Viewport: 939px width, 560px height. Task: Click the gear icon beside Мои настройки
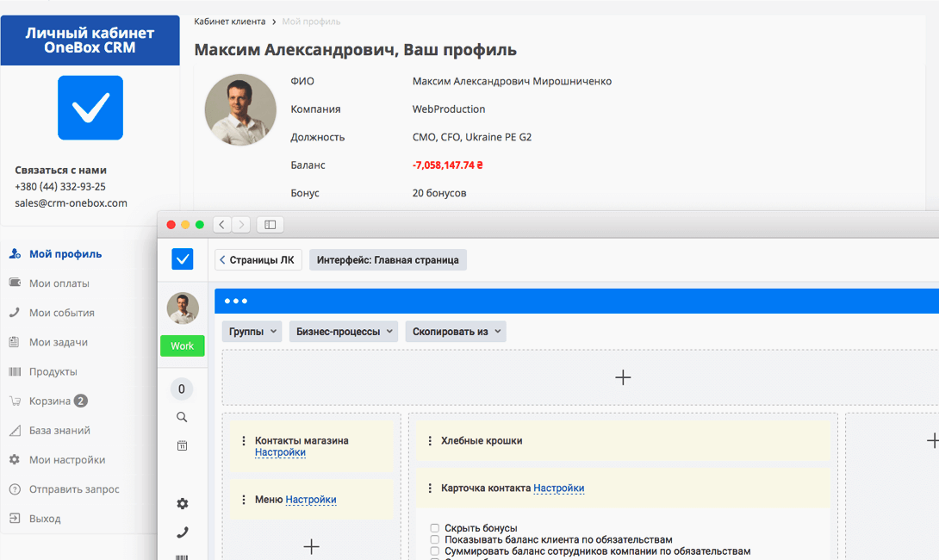tap(15, 459)
